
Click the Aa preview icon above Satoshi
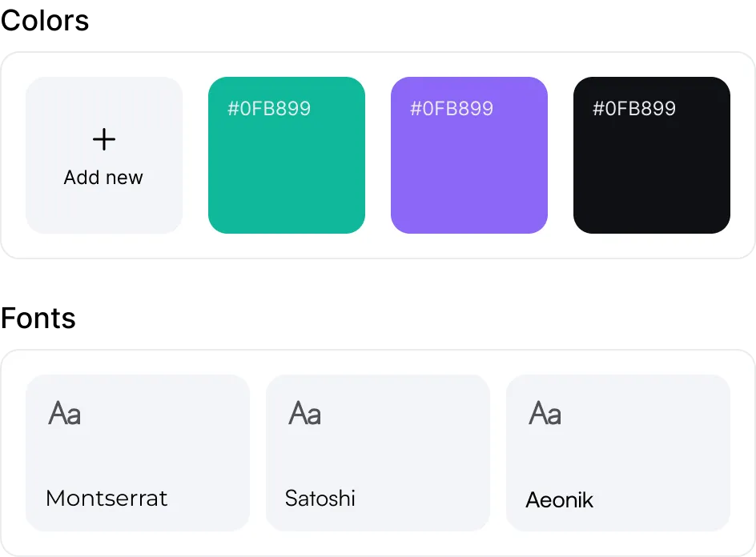coord(304,414)
